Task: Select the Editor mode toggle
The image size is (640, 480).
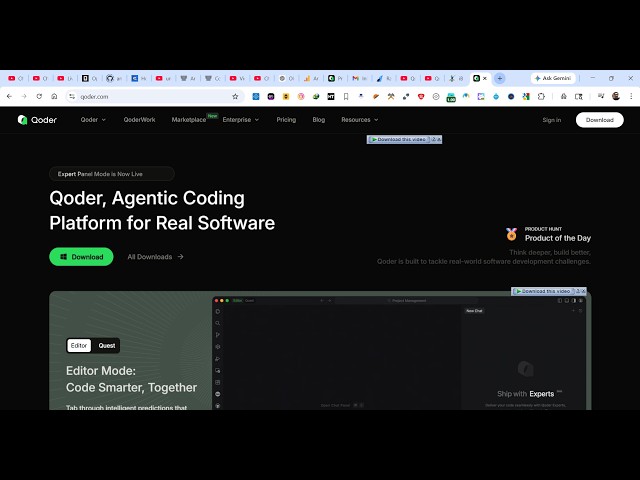Action: point(79,345)
